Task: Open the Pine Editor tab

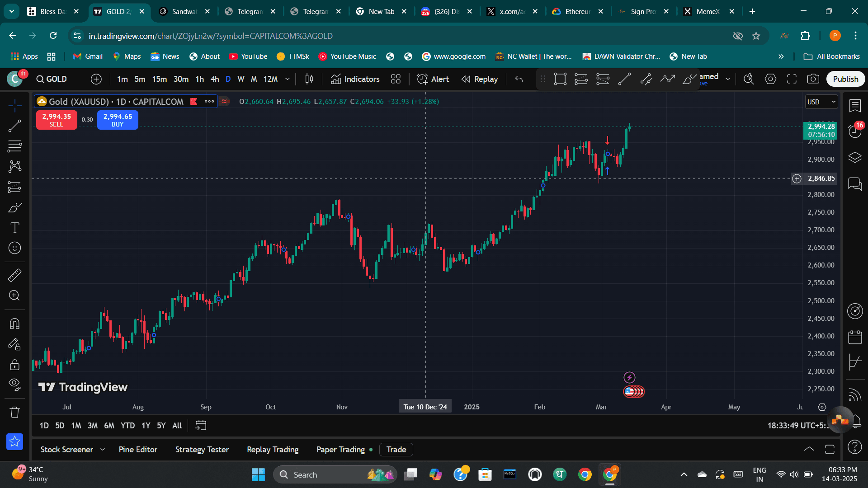Action: pos(138,450)
